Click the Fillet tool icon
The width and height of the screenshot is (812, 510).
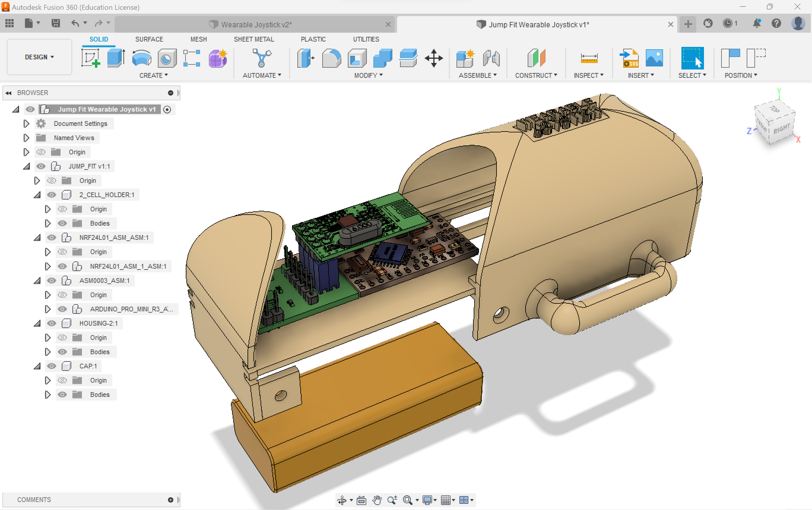coord(332,58)
